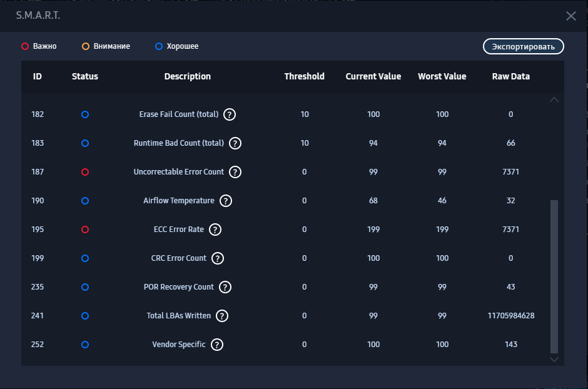Click question mark next to POR Recovery Count
The image size is (588, 389).
[x=225, y=287]
